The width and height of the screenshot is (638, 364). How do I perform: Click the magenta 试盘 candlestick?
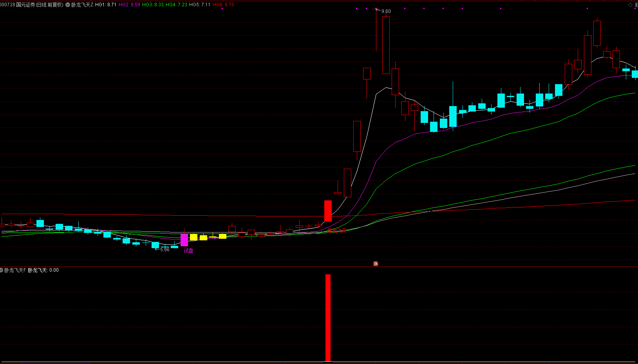coord(184,240)
